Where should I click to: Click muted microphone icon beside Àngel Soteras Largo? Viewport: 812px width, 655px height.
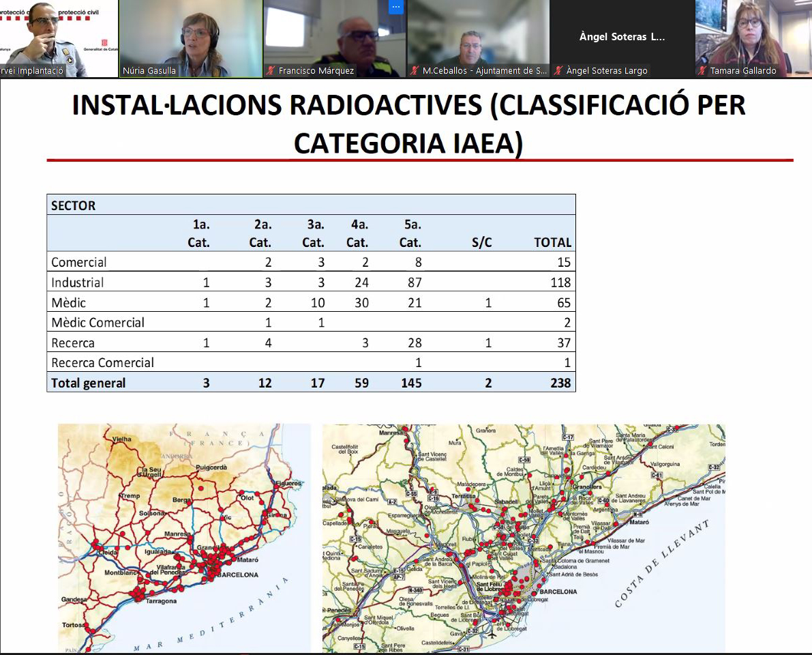[x=558, y=70]
